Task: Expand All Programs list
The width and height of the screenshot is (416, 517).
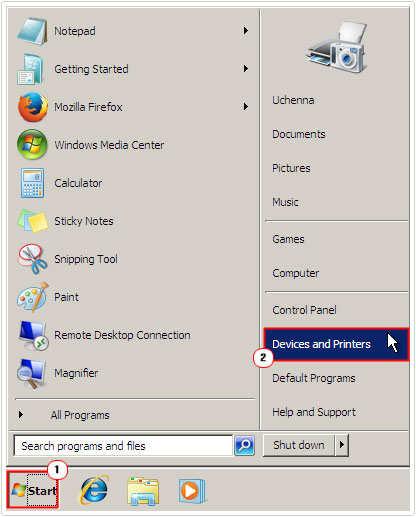Action: (x=63, y=415)
